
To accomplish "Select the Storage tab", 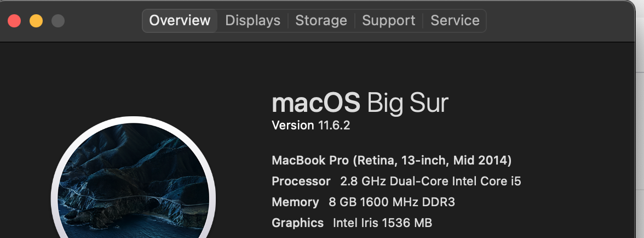I will coord(321,21).
